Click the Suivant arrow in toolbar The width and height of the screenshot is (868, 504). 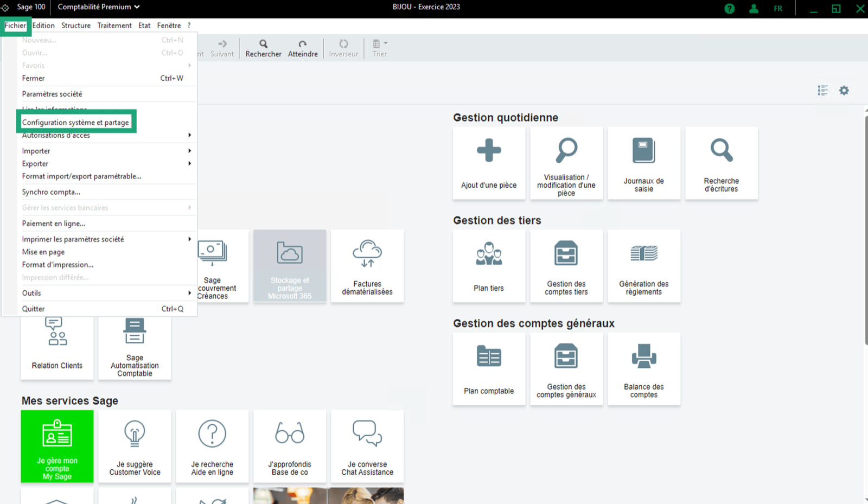coord(222,48)
